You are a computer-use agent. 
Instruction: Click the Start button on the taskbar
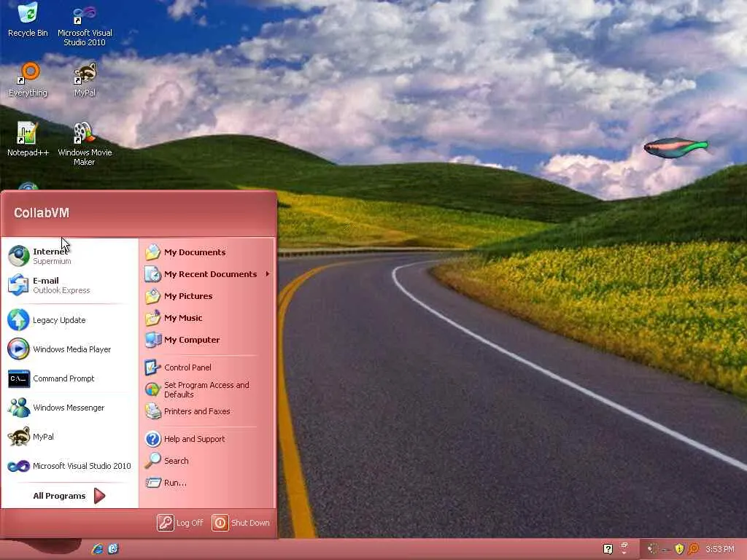(x=42, y=548)
